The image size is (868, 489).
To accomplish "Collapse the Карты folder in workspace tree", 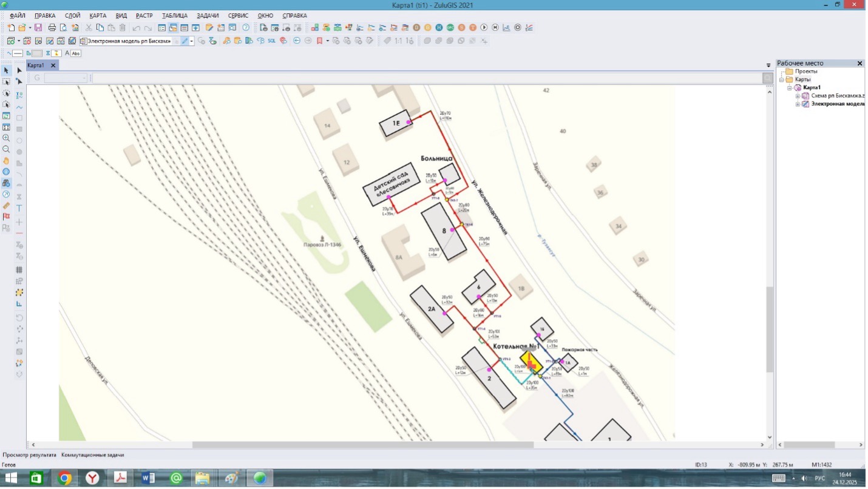I will [782, 79].
